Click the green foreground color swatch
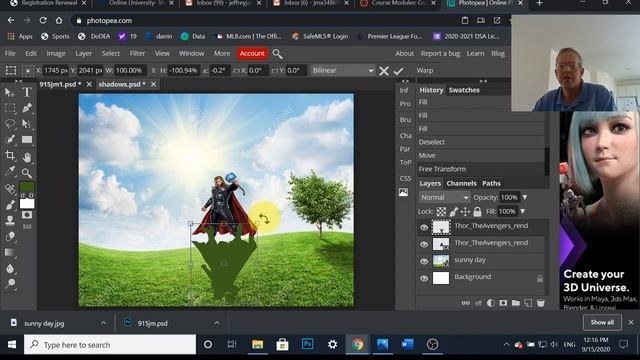Screen dimensions: 640x360 click(27, 187)
